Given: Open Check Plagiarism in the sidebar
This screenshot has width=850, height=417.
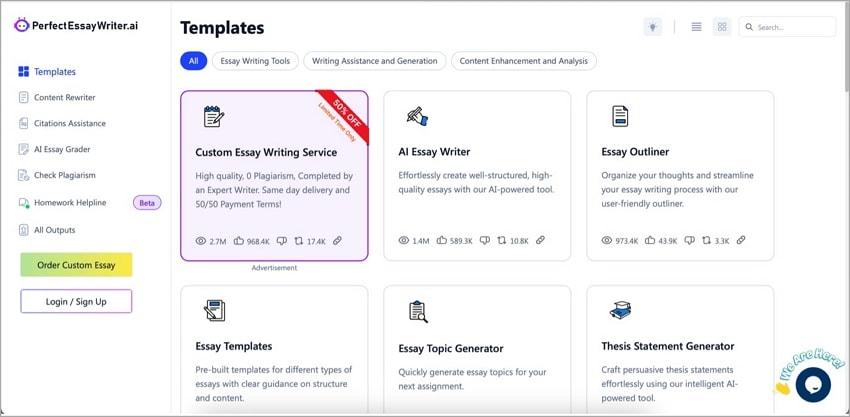Looking at the screenshot, I should [x=65, y=175].
